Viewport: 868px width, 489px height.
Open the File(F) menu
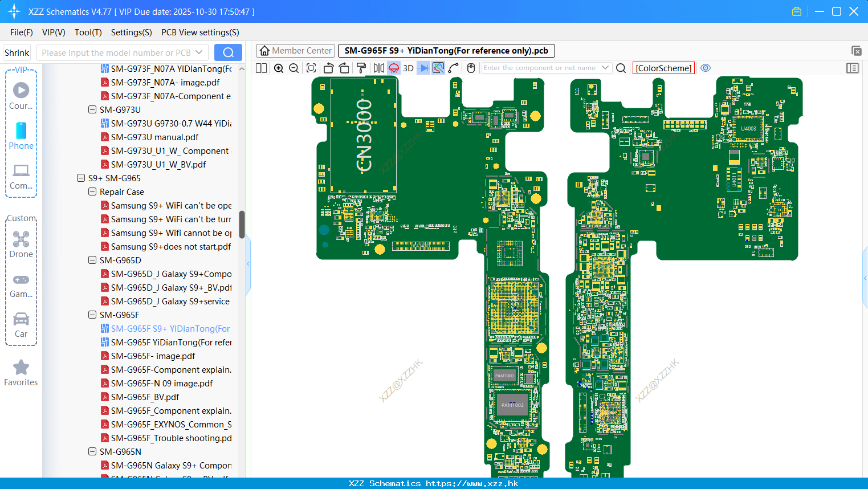22,32
